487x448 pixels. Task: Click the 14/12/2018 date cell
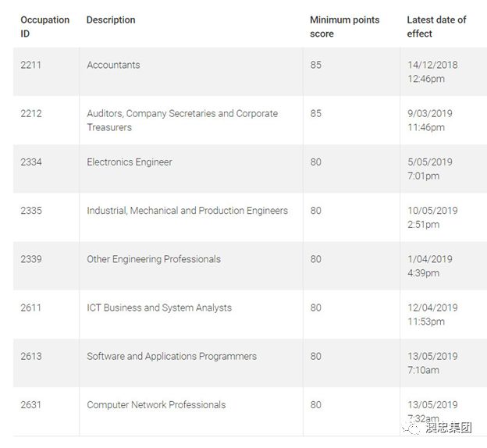[432, 72]
